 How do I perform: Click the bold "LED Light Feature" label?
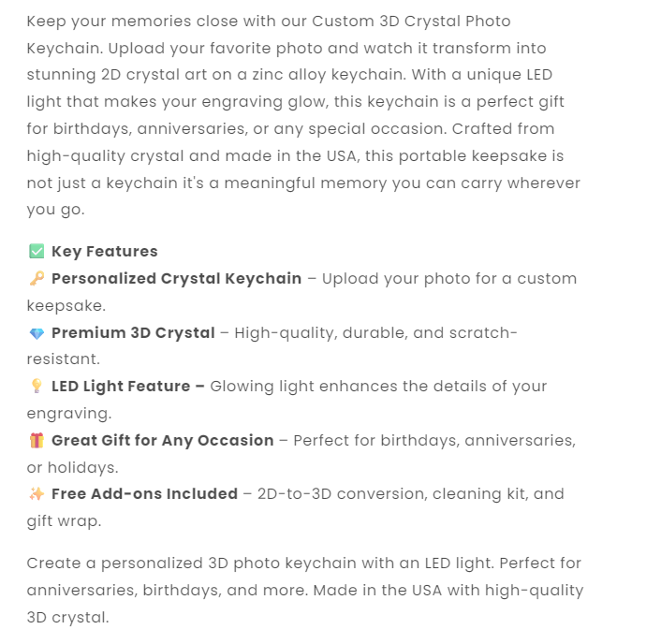128,386
